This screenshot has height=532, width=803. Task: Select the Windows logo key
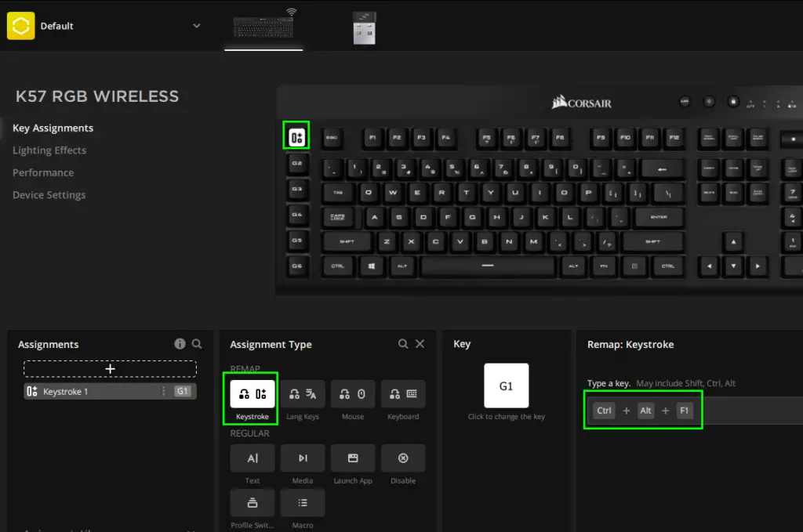click(371, 266)
